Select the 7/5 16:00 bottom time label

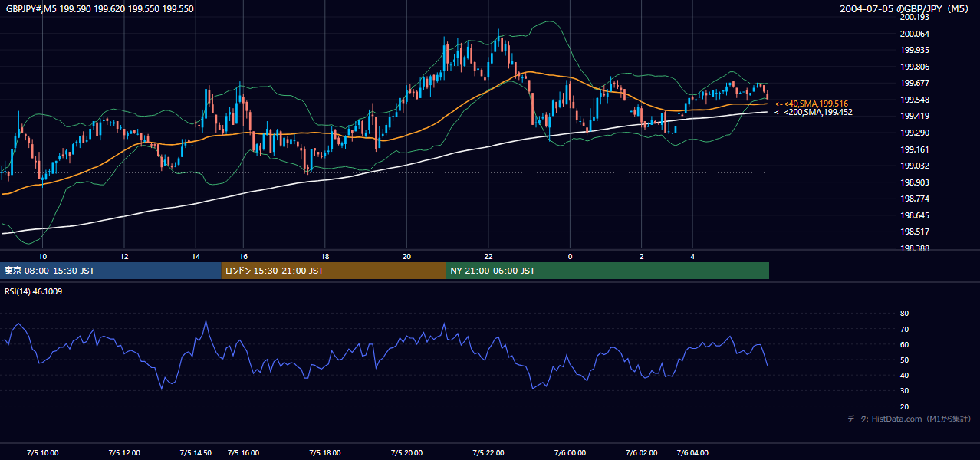(x=243, y=453)
